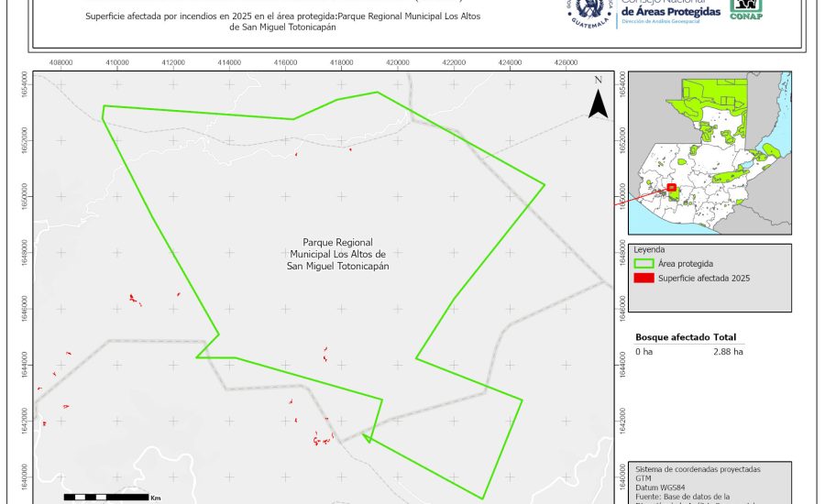Screen dimensions: 825x504
Task: Click the green Área protegida legend symbol
Action: [643, 263]
